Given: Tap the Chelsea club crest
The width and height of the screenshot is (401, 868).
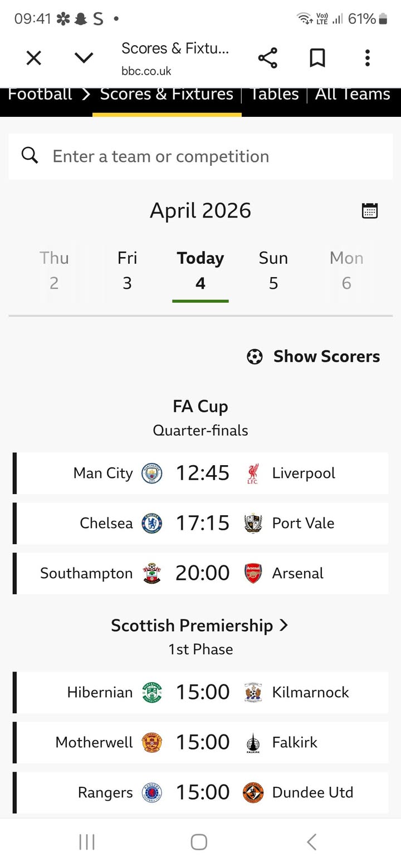Looking at the screenshot, I should coord(151,523).
